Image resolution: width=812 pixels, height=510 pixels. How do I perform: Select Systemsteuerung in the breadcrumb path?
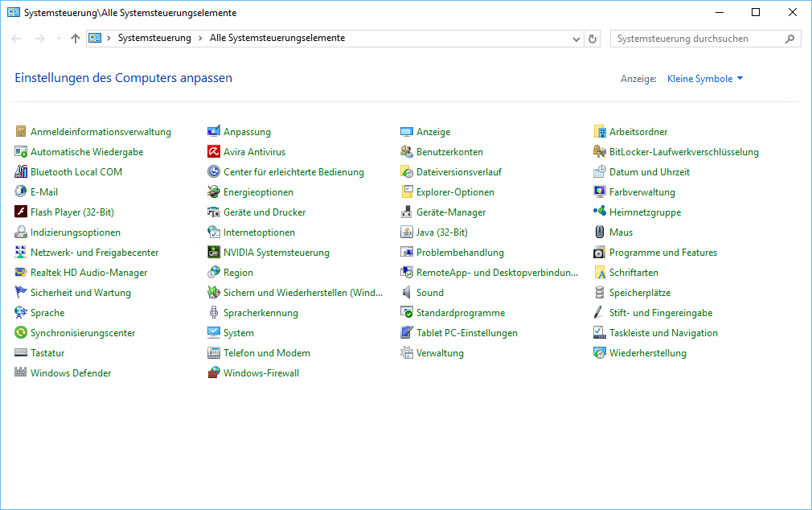point(154,39)
